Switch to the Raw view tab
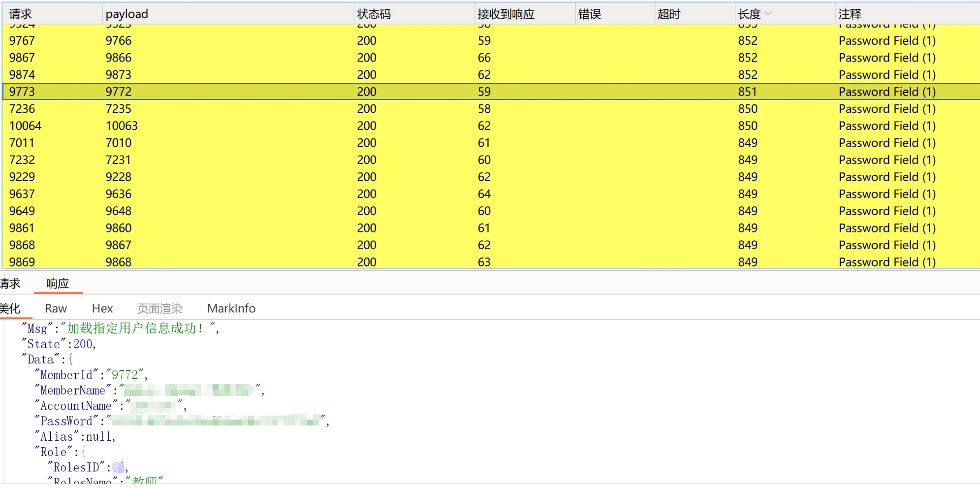The image size is (980, 488). pos(56,309)
